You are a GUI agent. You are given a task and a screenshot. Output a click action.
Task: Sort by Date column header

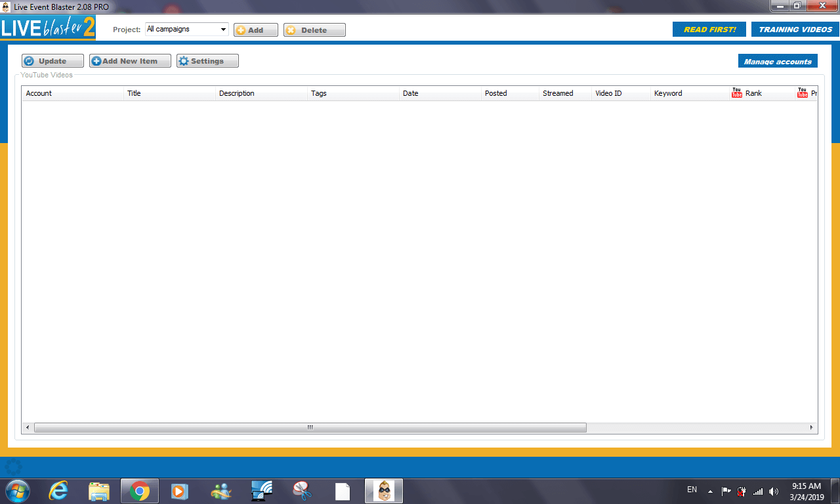(440, 93)
